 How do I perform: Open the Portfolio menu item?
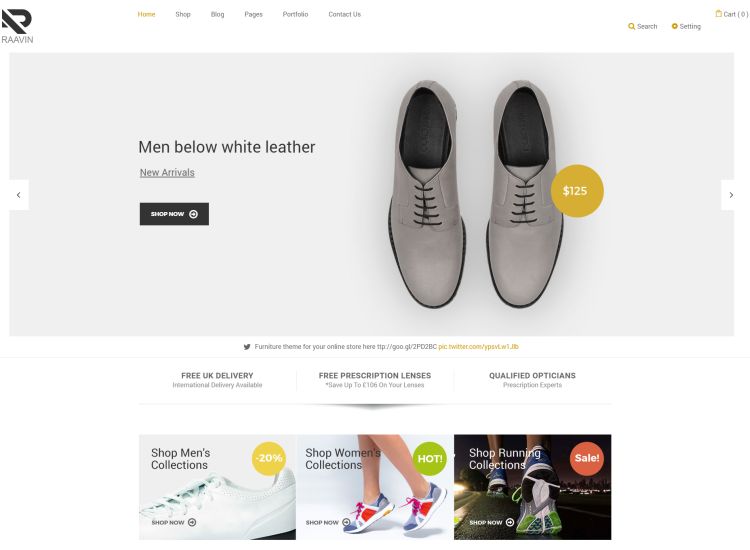[x=295, y=14]
